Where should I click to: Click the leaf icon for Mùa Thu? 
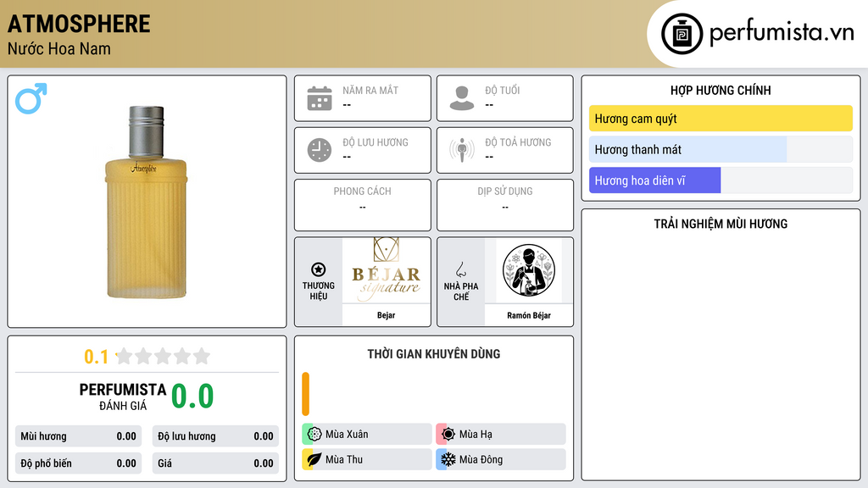click(314, 459)
